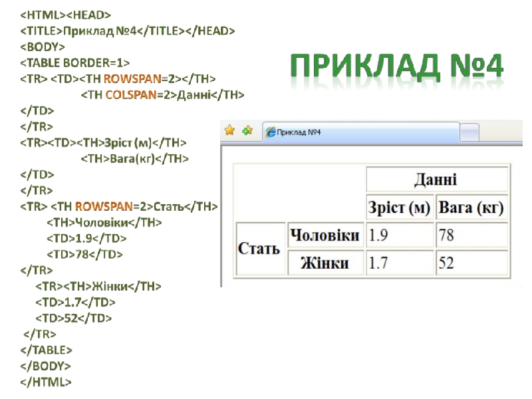Click the Вага (кг) column header
The height and width of the screenshot is (399, 532).
[471, 207]
